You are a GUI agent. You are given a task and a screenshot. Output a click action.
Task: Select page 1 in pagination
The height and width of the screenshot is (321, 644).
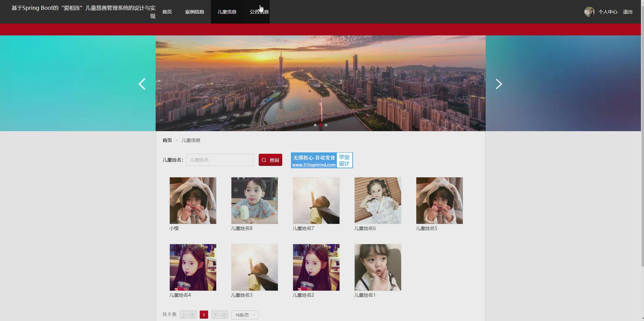coord(204,315)
